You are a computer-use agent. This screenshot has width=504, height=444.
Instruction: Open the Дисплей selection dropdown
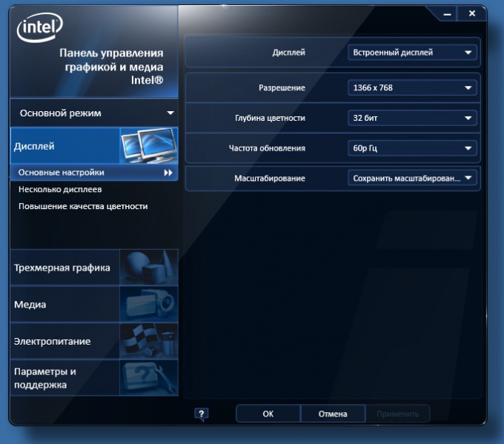click(412, 53)
